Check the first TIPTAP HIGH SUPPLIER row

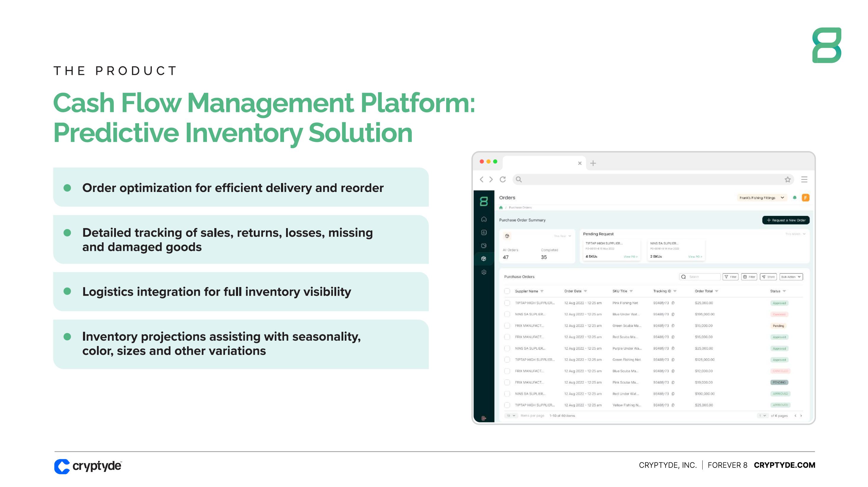(x=507, y=303)
